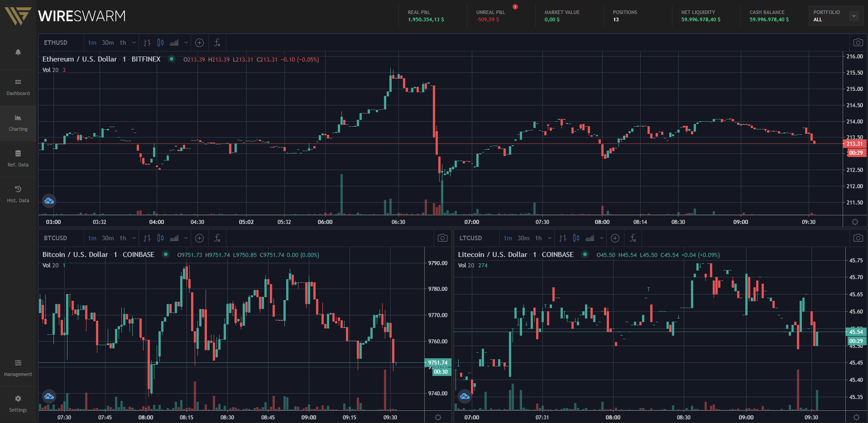The width and height of the screenshot is (868, 423).
Task: Select candlestick style on ETHUSD chart
Action: click(x=160, y=43)
